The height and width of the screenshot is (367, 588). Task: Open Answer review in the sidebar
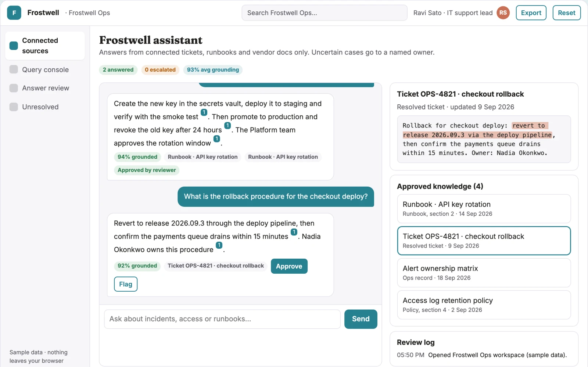pyautogui.click(x=45, y=88)
